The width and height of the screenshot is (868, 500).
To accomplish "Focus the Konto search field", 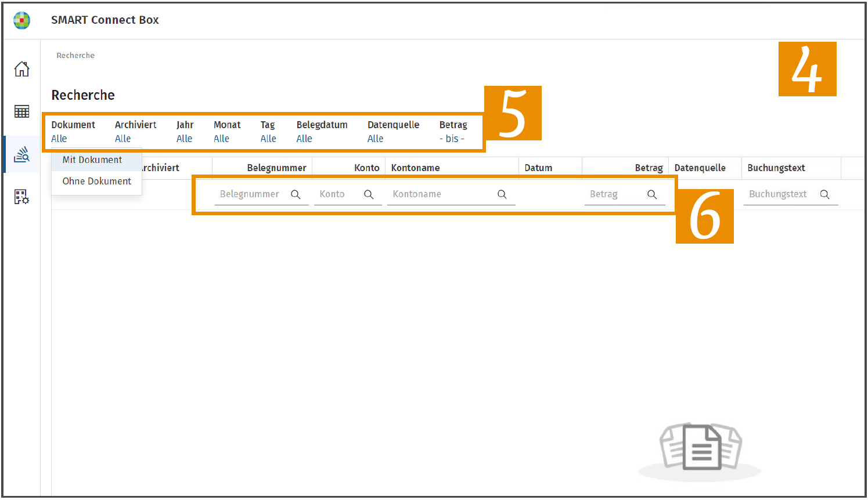I will click(x=348, y=194).
